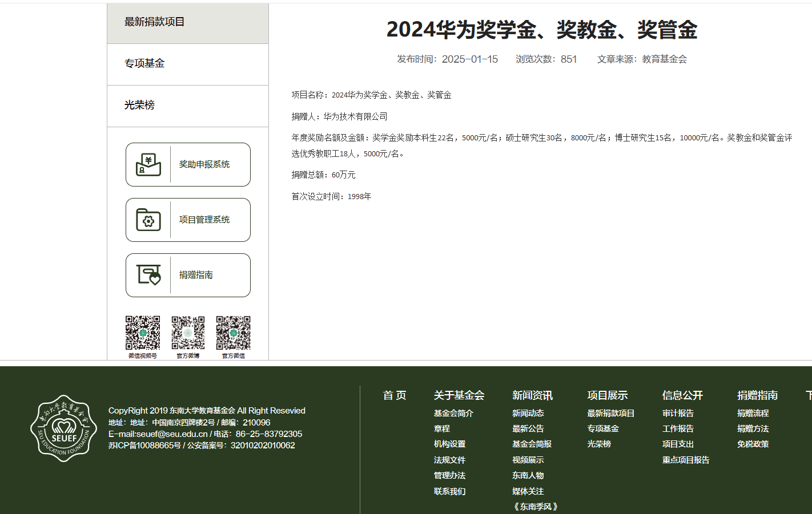Click the 苏ICP备10088665号 footer line

pos(202,446)
